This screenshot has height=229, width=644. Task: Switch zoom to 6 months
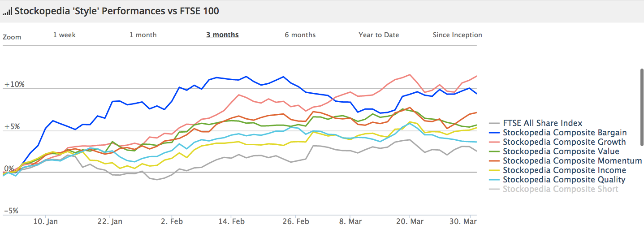coord(300,35)
